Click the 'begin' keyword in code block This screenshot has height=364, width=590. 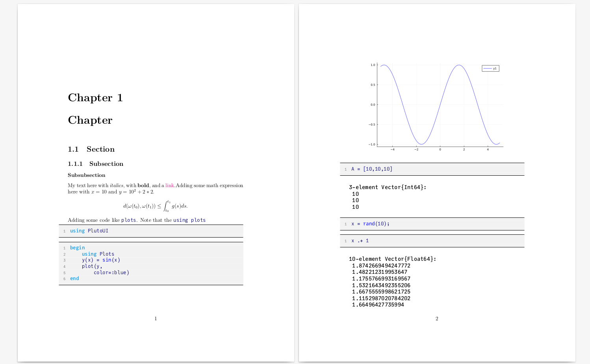tap(77, 248)
